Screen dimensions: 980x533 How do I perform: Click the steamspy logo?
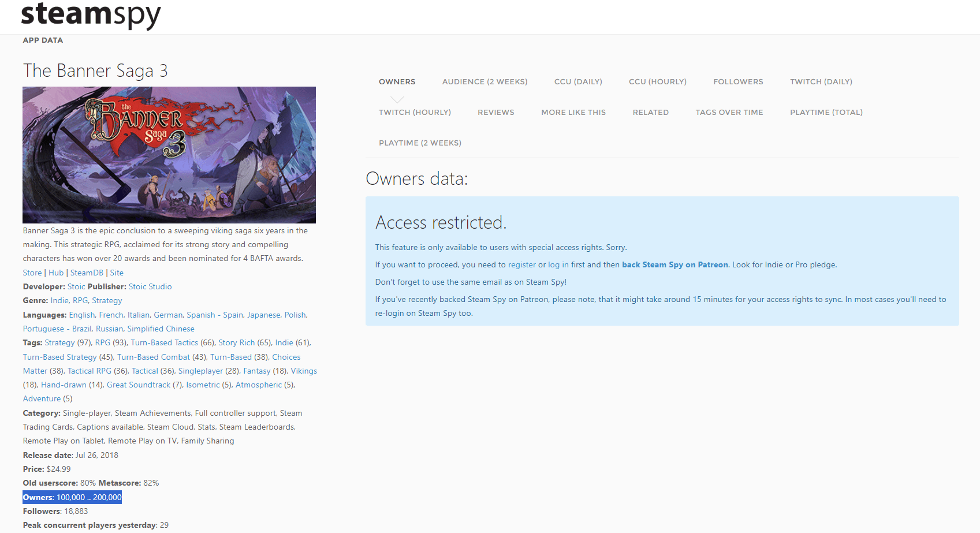(x=91, y=15)
